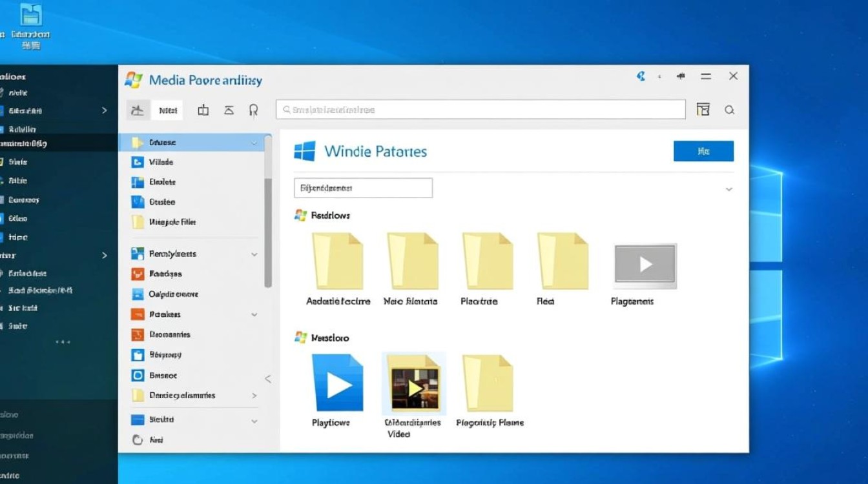Collapse the Browse section chevron in the sidebar
This screenshot has height=484, width=868.
pos(254,142)
